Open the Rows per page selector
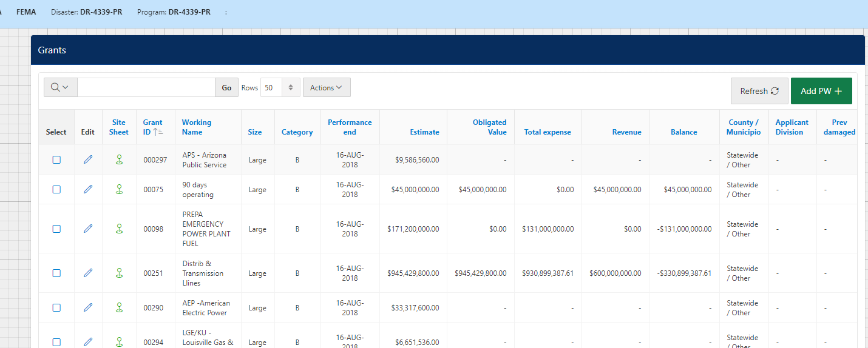Viewport: 868px width, 348px height. pyautogui.click(x=280, y=87)
